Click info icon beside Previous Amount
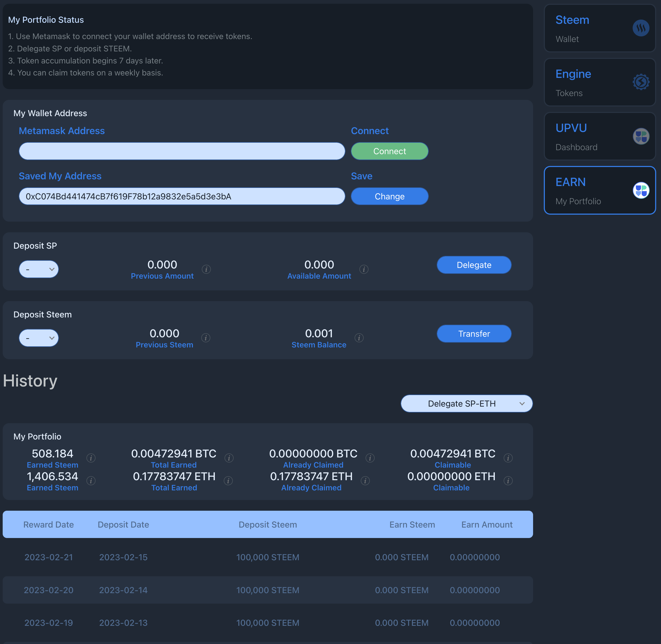Image resolution: width=661 pixels, height=644 pixels. click(x=206, y=269)
